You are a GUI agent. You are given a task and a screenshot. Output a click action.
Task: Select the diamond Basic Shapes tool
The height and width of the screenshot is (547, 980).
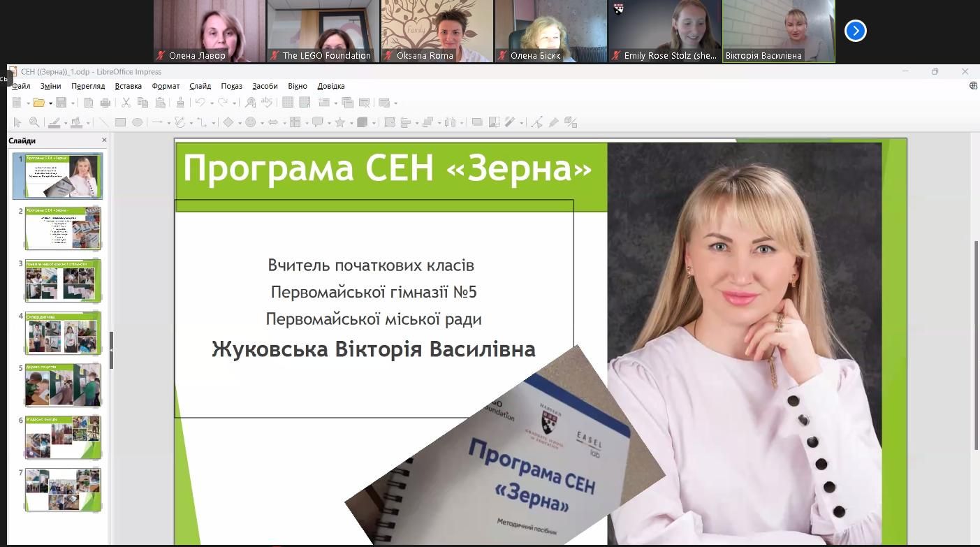pos(228,122)
